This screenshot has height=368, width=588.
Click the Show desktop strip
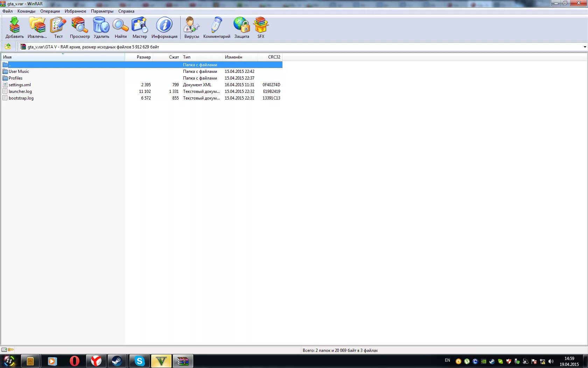586,361
